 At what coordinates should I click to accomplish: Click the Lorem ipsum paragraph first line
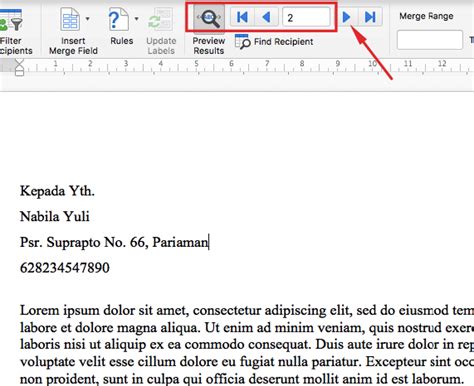[x=247, y=311]
